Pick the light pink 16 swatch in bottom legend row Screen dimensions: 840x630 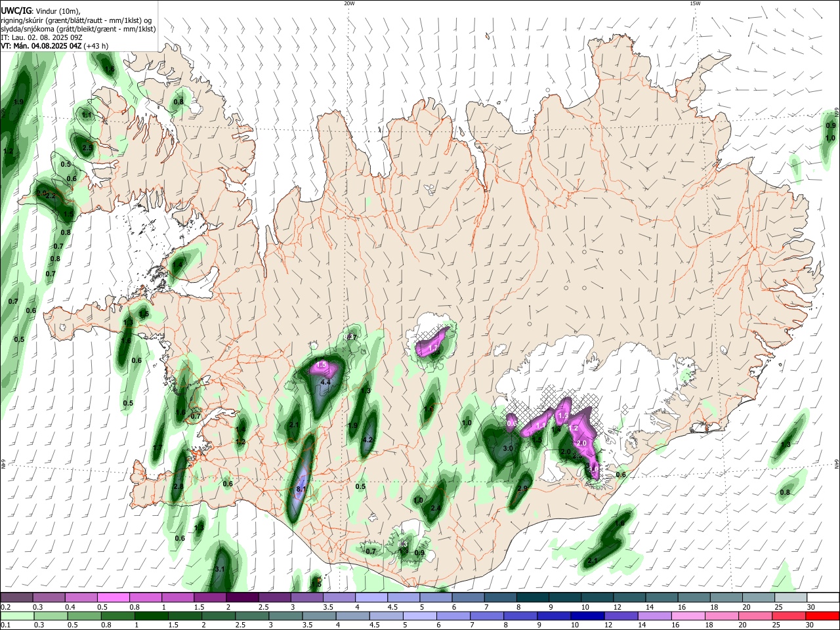click(688, 616)
